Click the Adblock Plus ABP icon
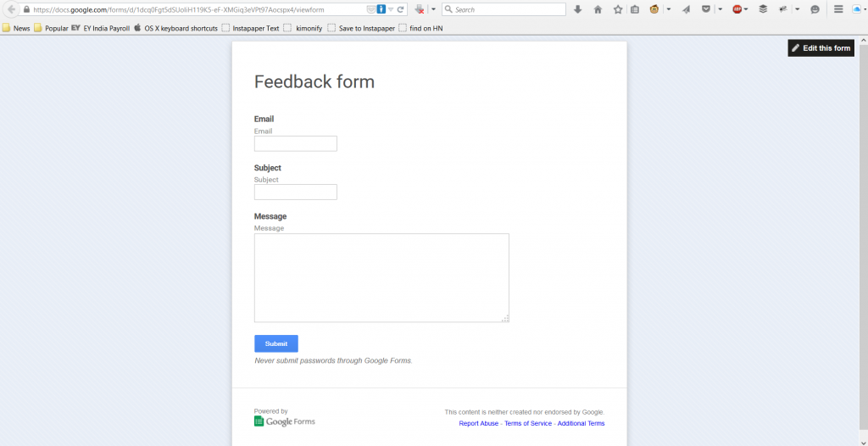Image resolution: width=868 pixels, height=446 pixels. pos(737,9)
